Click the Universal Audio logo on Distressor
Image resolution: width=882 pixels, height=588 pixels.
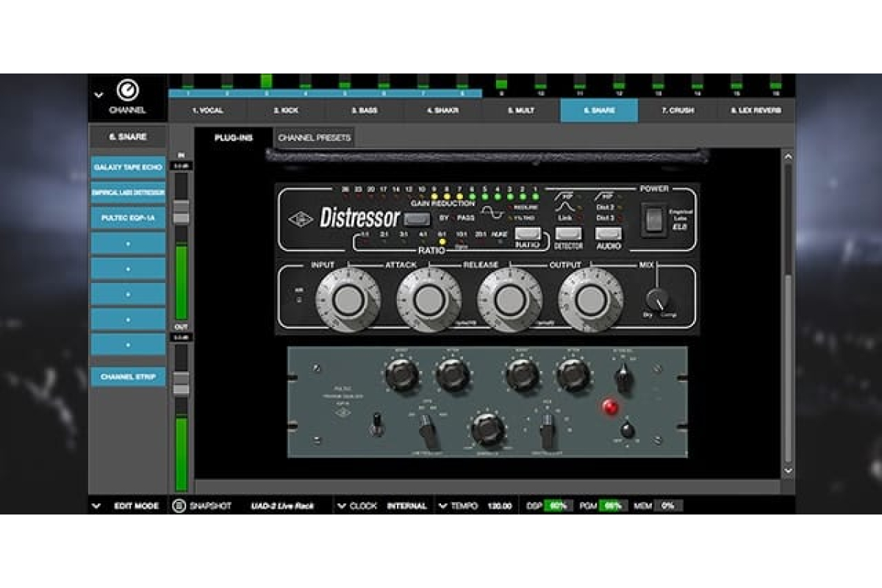pos(301,218)
